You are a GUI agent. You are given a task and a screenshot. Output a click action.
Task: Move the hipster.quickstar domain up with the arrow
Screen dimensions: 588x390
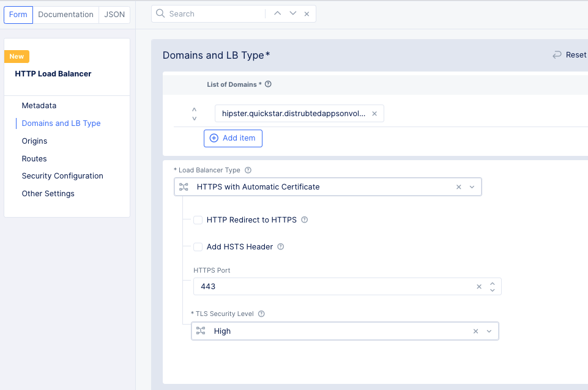[194, 109]
